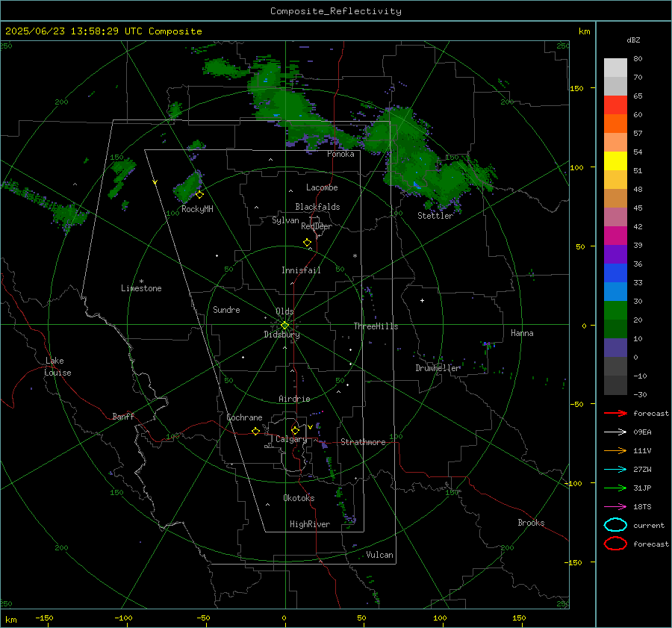The image size is (672, 628).
Task: Click the Brooks label
Action: pyautogui.click(x=531, y=523)
